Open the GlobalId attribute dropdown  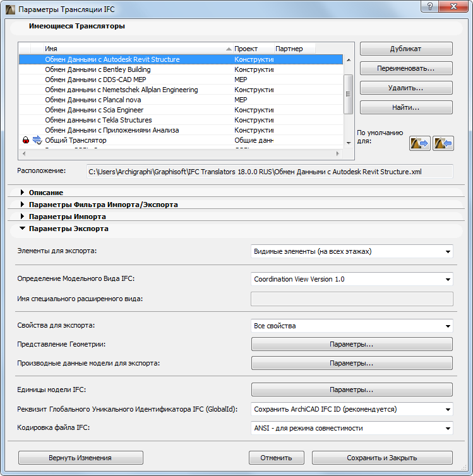(x=352, y=409)
